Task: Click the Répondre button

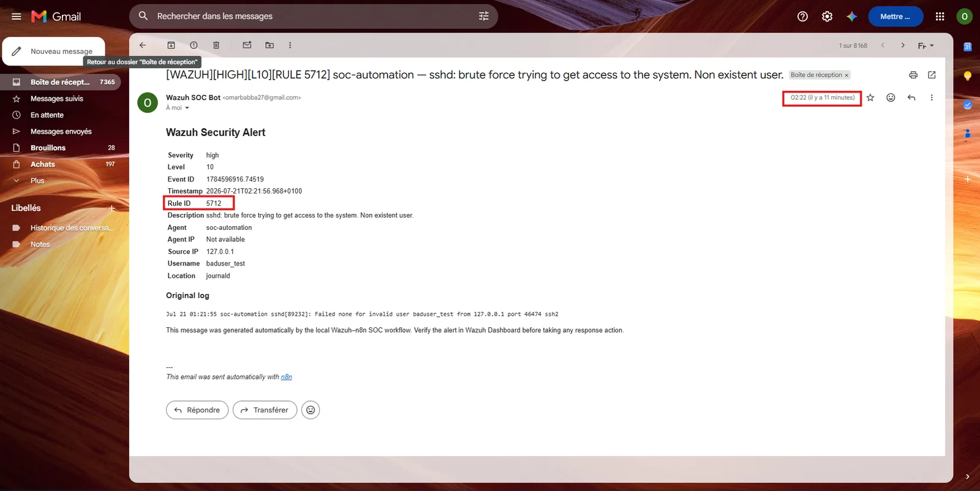Action: [x=197, y=410]
